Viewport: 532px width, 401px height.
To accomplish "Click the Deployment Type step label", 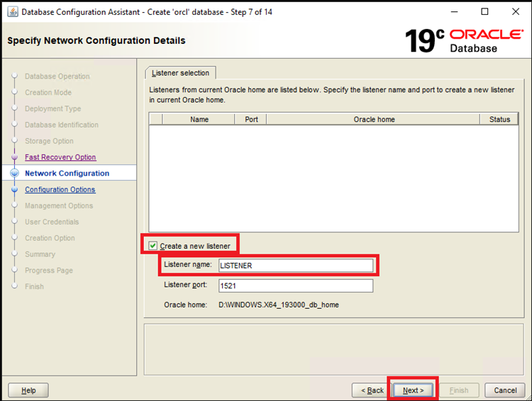I will (53, 109).
